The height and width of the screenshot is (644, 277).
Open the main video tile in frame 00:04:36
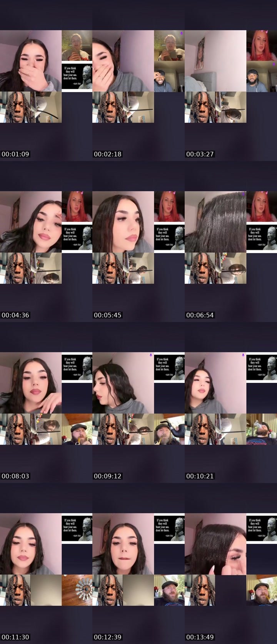[x=31, y=222]
